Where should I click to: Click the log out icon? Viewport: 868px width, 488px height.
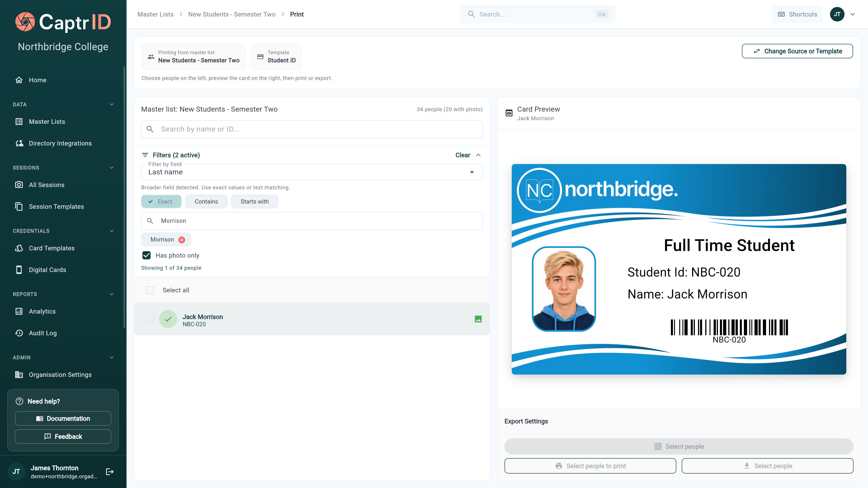110,472
